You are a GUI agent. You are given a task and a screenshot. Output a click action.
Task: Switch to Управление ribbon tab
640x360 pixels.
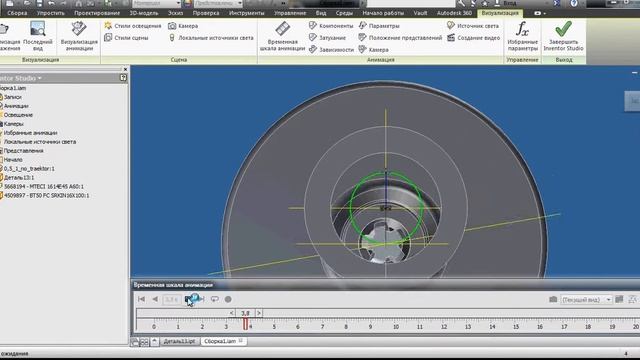pos(290,13)
